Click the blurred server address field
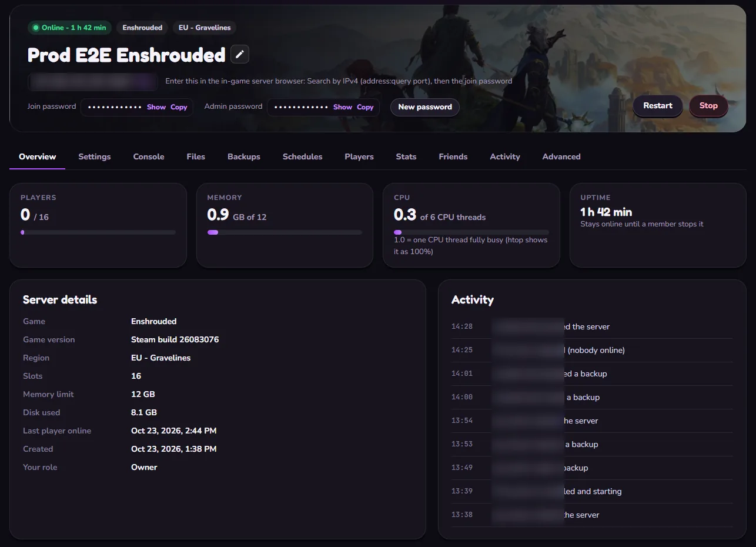 (93, 82)
